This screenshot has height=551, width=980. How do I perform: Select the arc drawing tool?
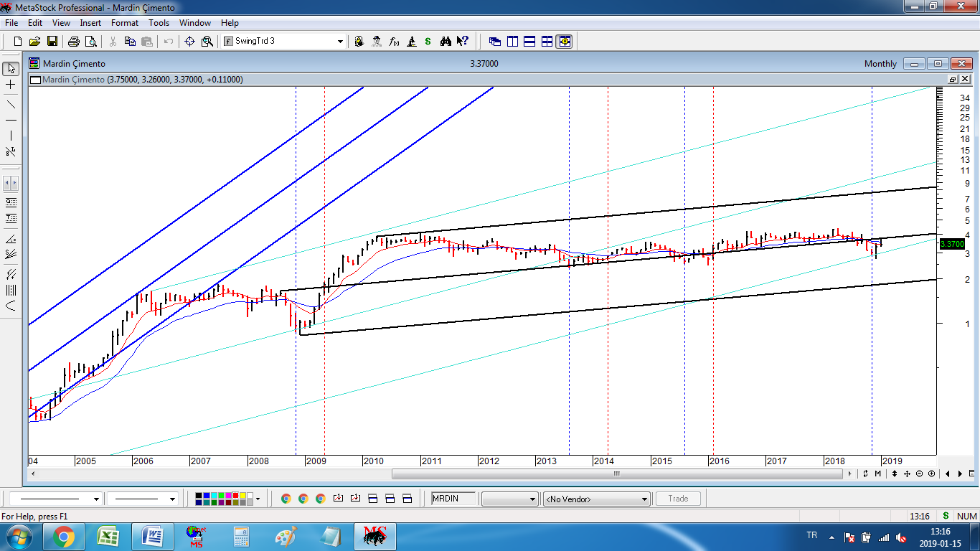tap(11, 306)
